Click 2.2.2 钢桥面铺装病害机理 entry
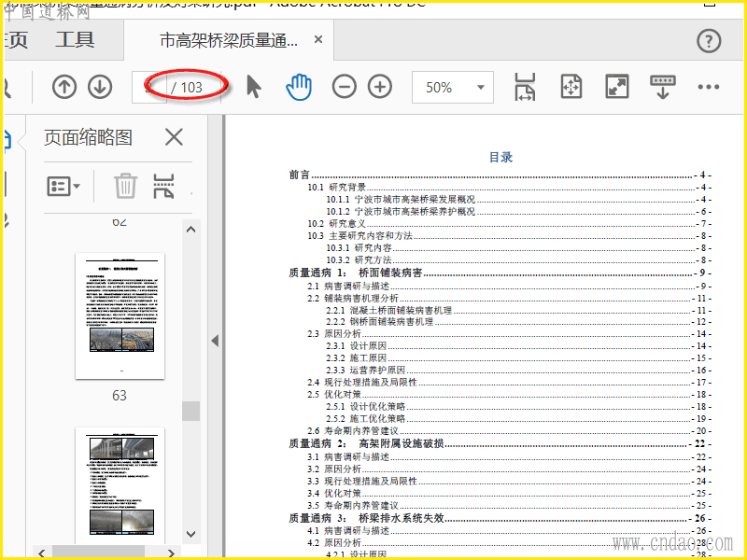Viewport: 747px width, 560px height. click(519, 322)
